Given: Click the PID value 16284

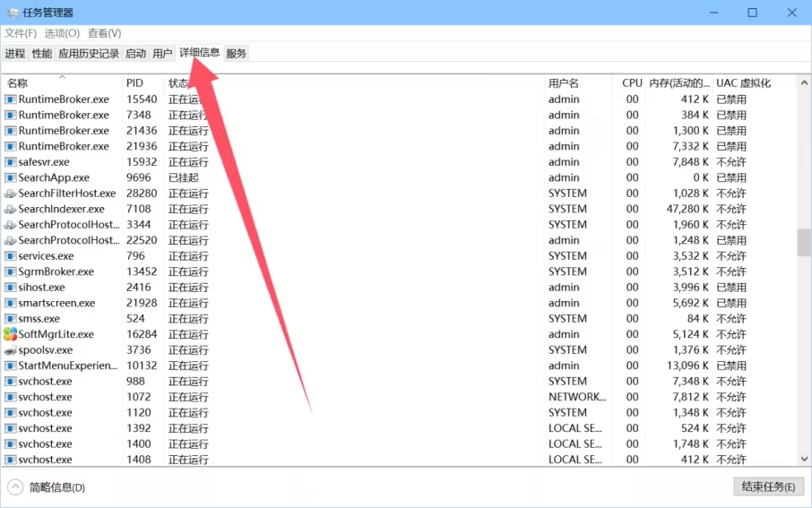Looking at the screenshot, I should tap(142, 334).
